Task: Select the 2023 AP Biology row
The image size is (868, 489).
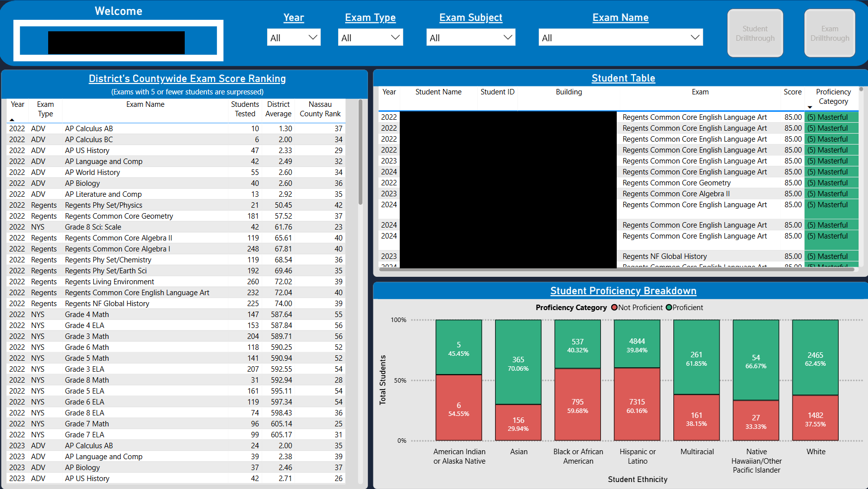Action: tap(176, 468)
